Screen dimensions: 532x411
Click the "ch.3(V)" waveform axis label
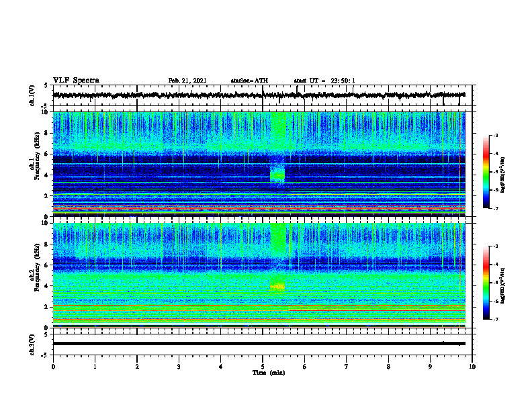[x=32, y=345]
